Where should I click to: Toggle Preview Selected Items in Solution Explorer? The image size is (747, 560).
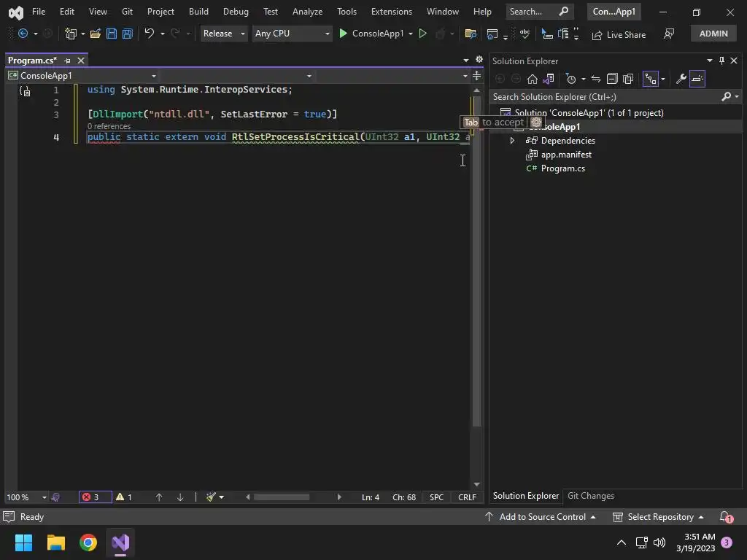(x=697, y=79)
